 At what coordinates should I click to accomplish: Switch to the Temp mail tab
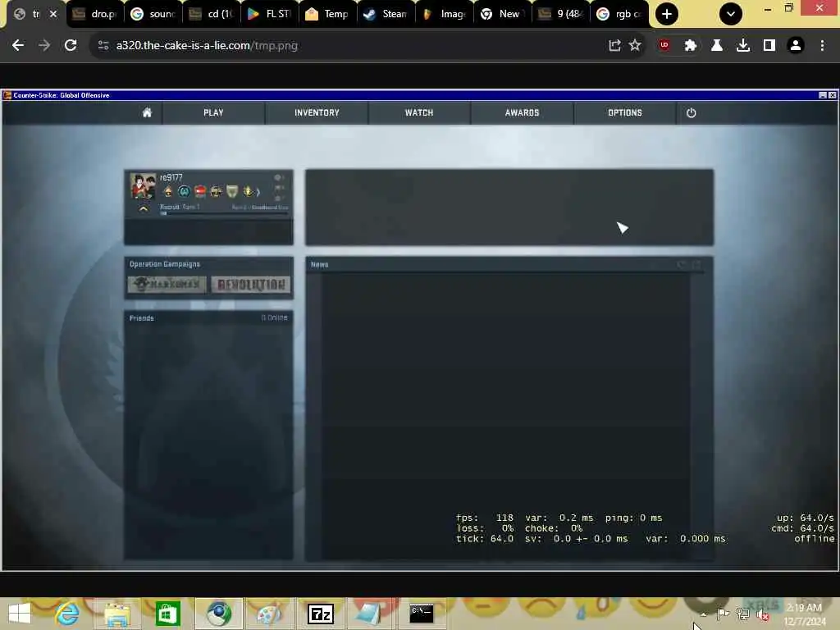point(328,14)
